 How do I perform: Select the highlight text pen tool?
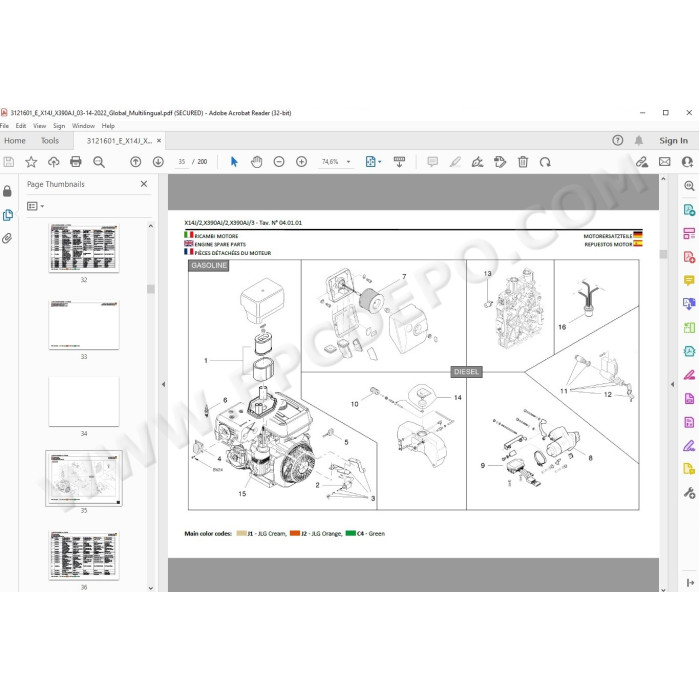click(455, 162)
